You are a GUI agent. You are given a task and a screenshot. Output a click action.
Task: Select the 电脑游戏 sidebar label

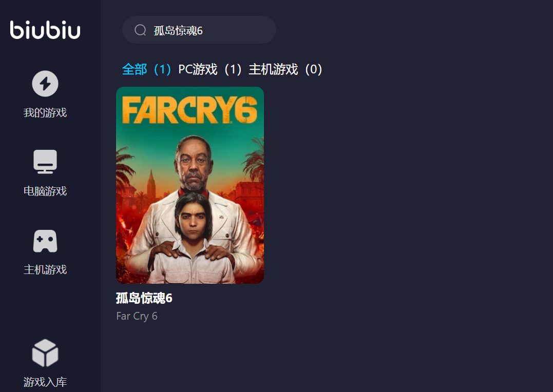click(45, 191)
